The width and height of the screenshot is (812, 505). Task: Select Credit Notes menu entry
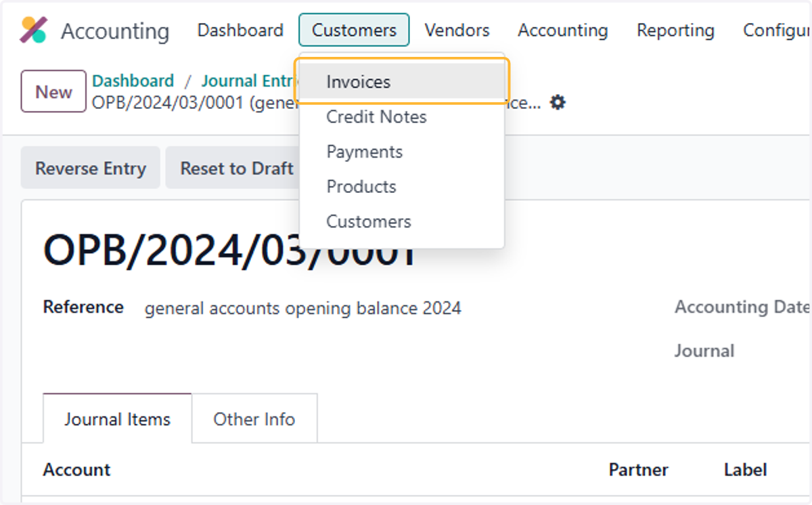pos(402,117)
